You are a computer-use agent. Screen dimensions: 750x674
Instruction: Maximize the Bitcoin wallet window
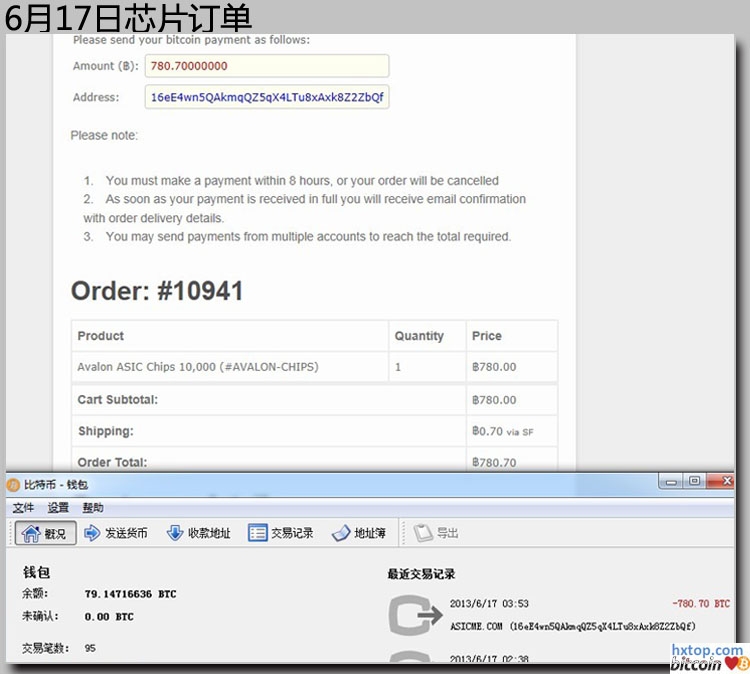click(693, 482)
